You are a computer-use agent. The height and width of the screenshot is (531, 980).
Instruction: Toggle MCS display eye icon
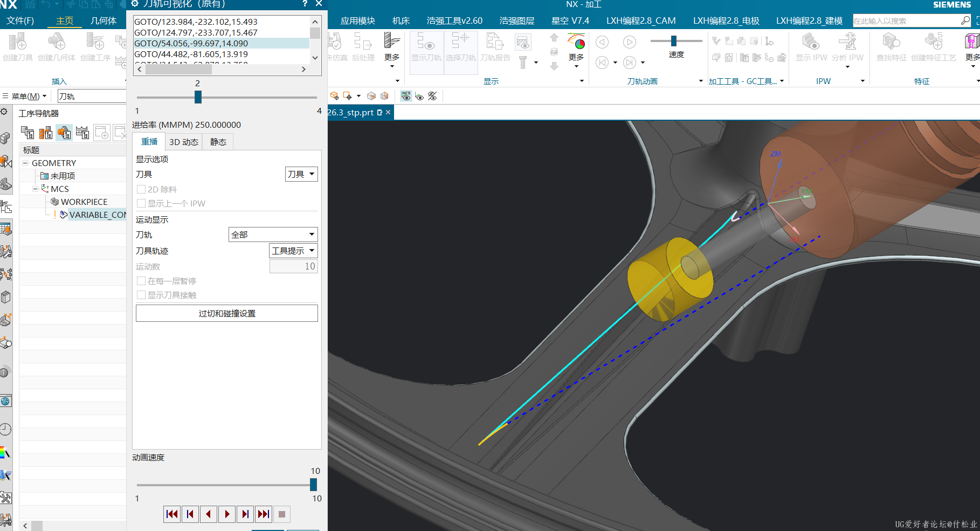(x=406, y=96)
